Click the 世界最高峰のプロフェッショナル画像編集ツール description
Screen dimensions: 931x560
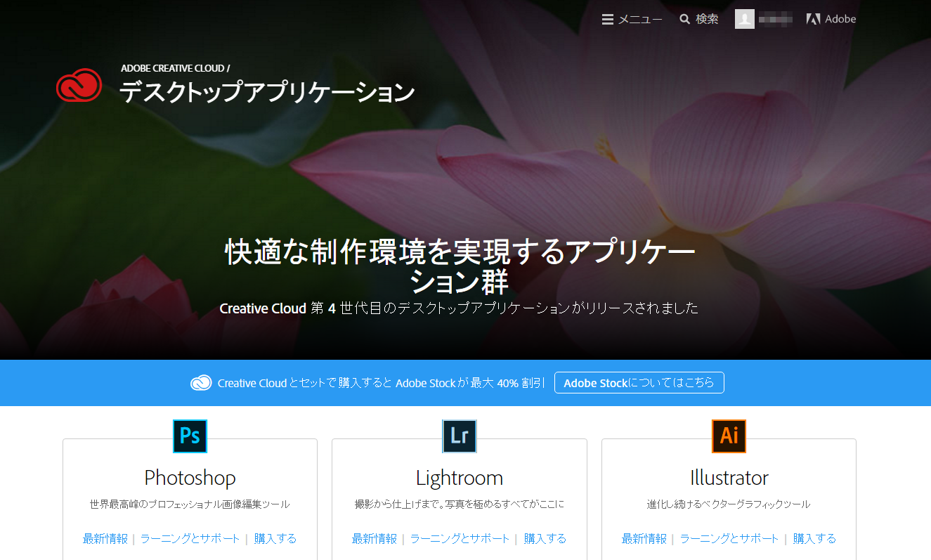pyautogui.click(x=190, y=504)
